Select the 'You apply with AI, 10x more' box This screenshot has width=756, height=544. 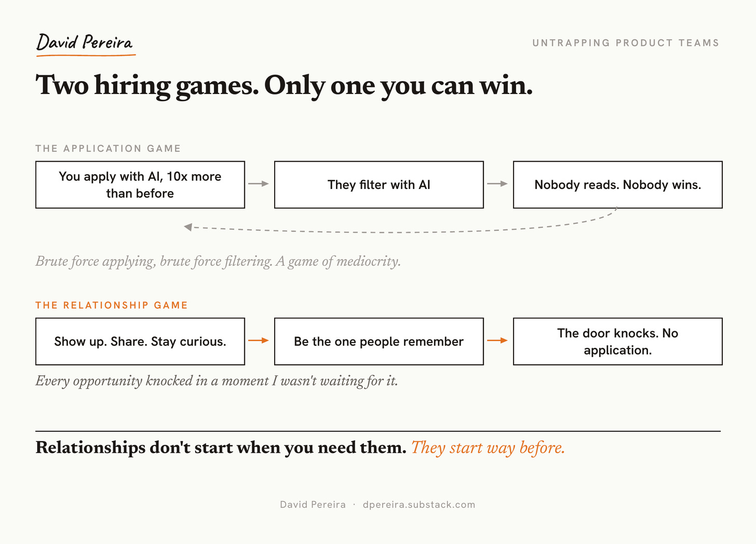140,185
